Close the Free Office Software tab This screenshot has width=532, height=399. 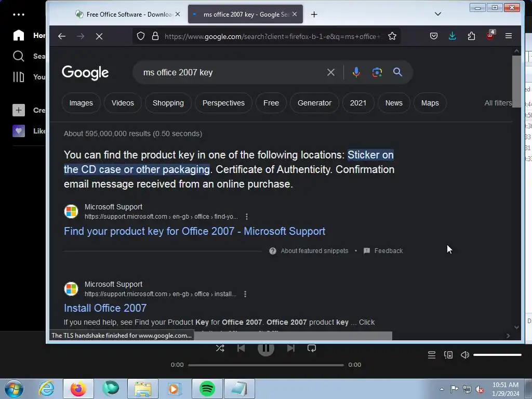pos(178,14)
